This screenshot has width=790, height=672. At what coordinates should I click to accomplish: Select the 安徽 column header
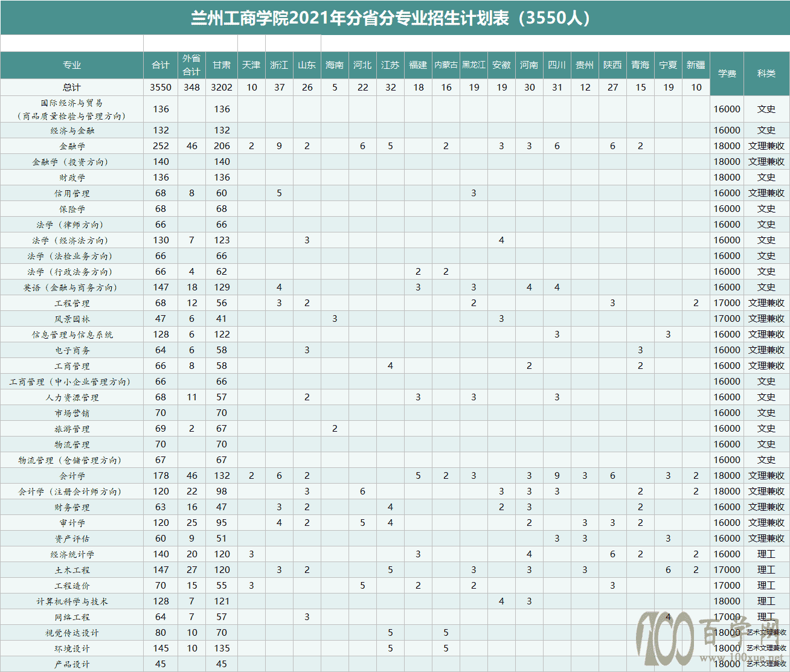click(501, 65)
